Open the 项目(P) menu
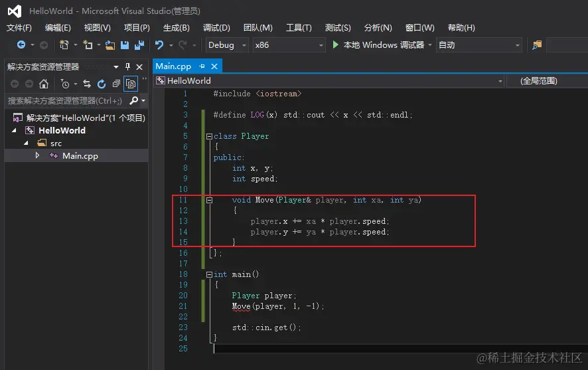Screen dimensions: 588x370 point(137,28)
